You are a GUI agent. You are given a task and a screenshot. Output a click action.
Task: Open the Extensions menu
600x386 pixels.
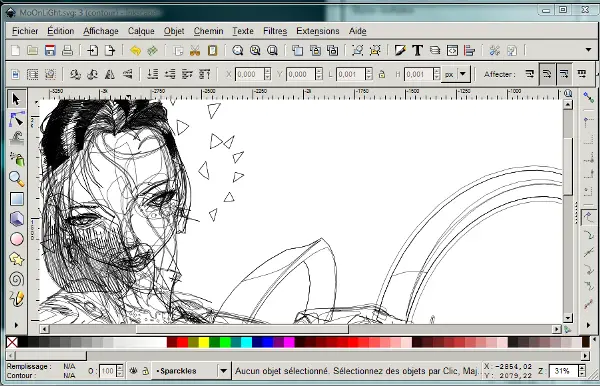click(318, 31)
